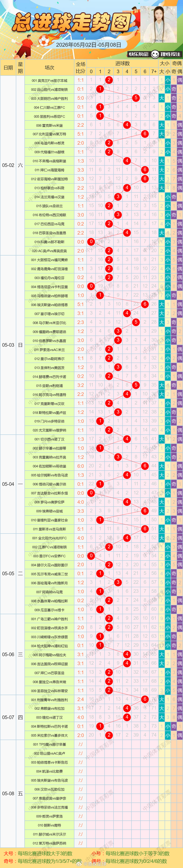This screenshot has height=868, width=183.
Task: Click match 001 切尔西vs诺丁汉
Action: [49, 439]
